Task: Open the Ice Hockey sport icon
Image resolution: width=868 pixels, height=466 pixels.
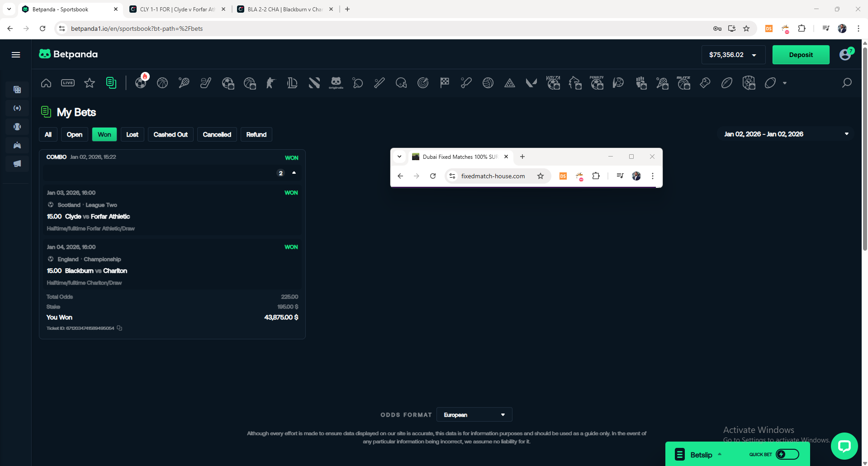Action: (206, 83)
